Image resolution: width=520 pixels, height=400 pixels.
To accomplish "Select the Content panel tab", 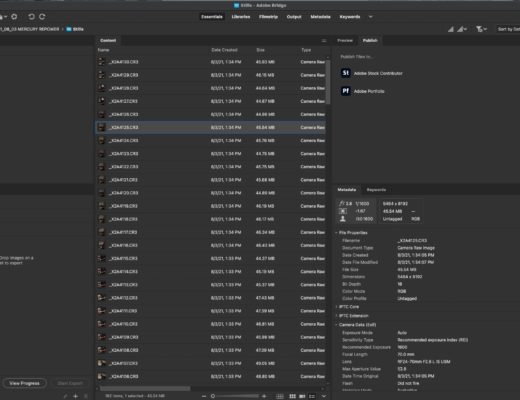I will click(108, 41).
